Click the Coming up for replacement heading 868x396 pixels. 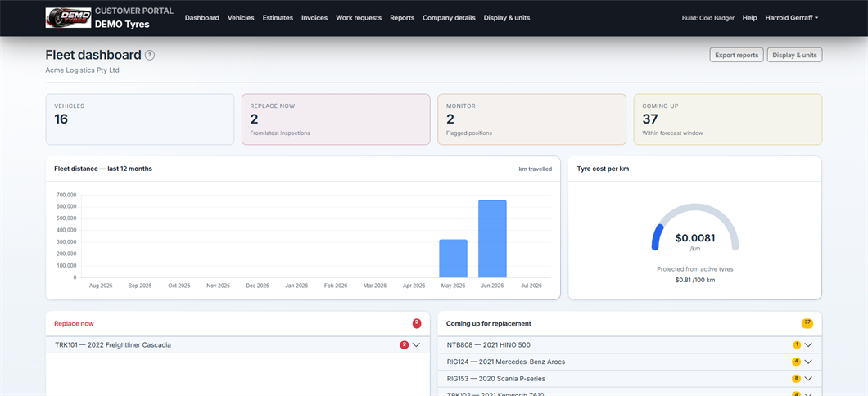[489, 323]
